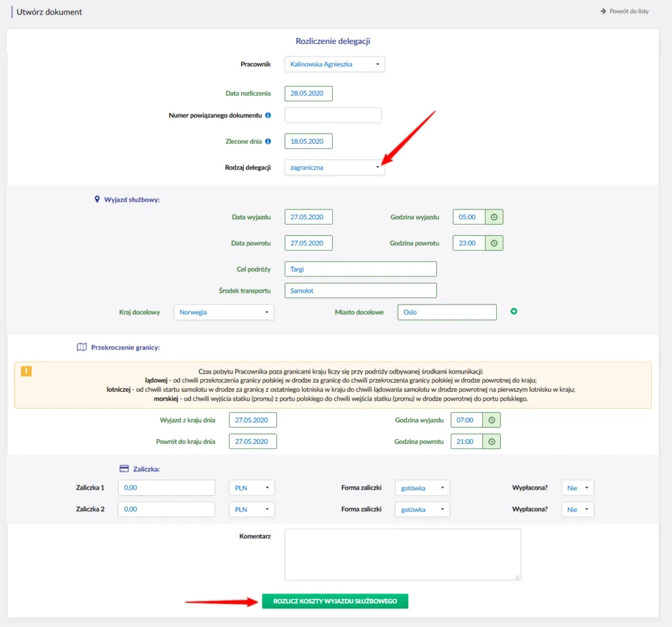This screenshot has width=672, height=627.
Task: Open the Zaliczka 1 currency PLN dropdown
Action: pos(252,488)
